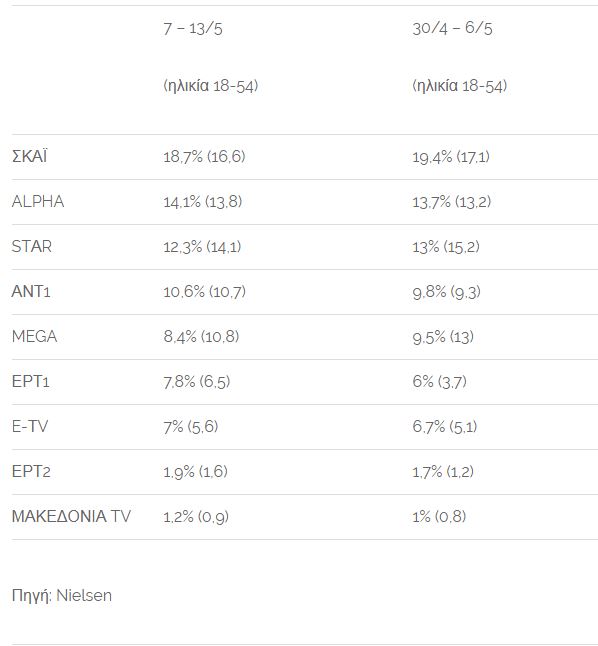Select the E-TV row label
Viewport: 598px width, 646px height.
click(x=30, y=426)
